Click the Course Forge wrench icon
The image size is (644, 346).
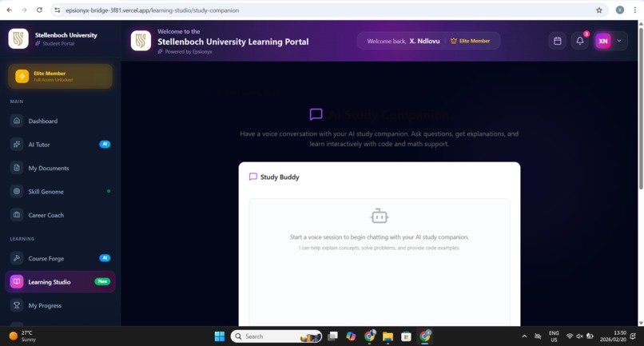(x=17, y=258)
